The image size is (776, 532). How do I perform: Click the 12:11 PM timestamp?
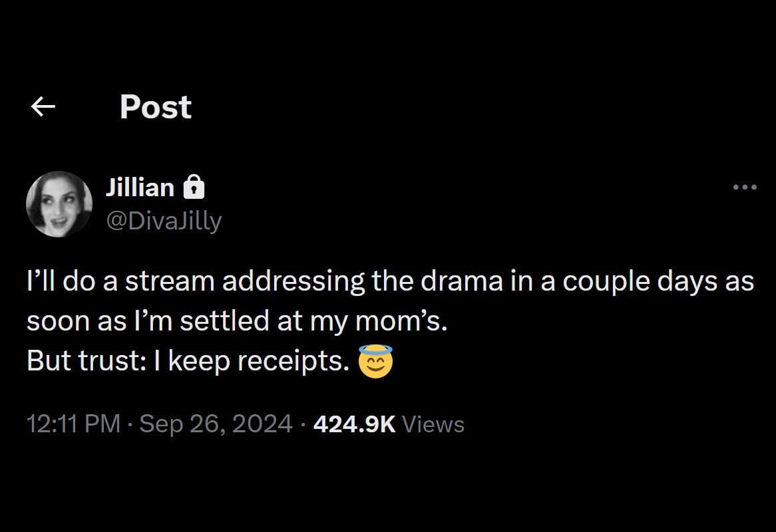[x=73, y=424]
